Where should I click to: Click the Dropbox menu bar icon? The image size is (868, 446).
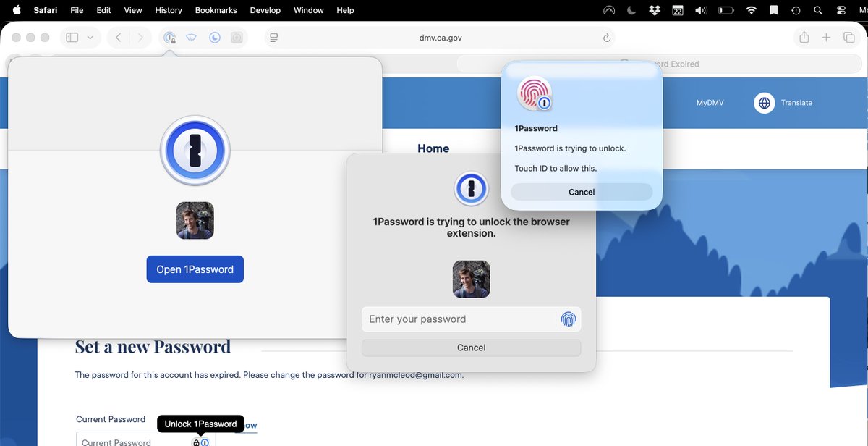click(x=655, y=10)
